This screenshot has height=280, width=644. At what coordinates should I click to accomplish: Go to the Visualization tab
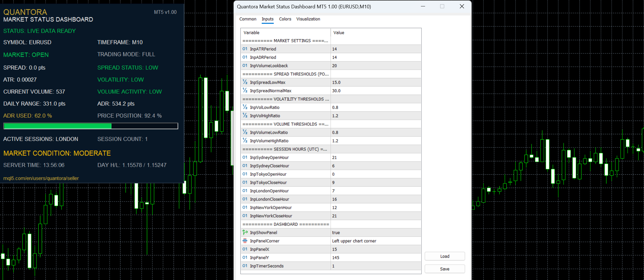click(x=308, y=19)
